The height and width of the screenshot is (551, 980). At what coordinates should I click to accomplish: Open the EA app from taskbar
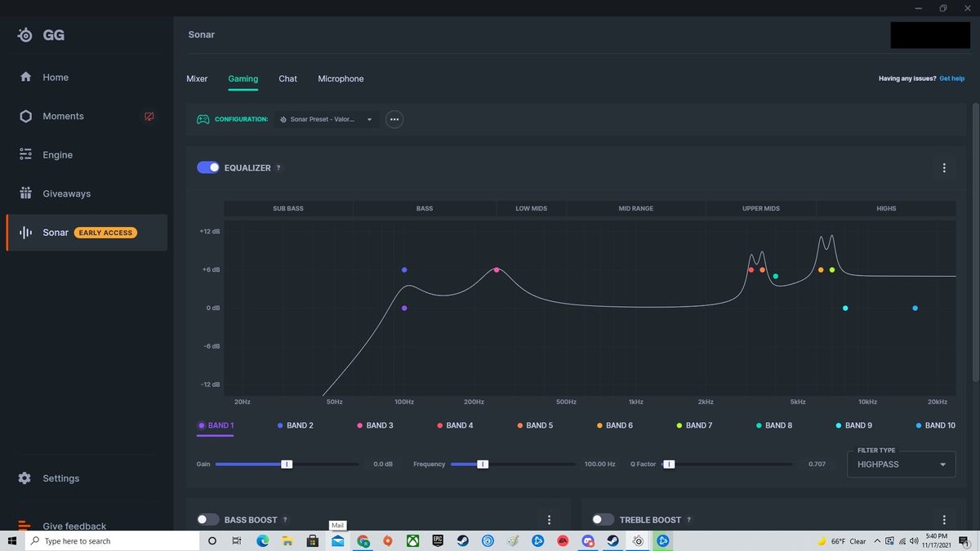click(563, 541)
